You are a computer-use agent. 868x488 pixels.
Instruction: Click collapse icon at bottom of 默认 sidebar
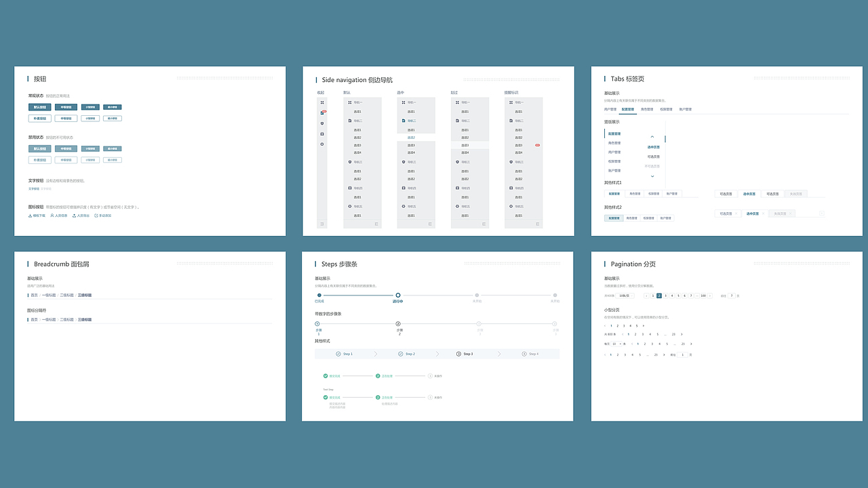pyautogui.click(x=376, y=224)
